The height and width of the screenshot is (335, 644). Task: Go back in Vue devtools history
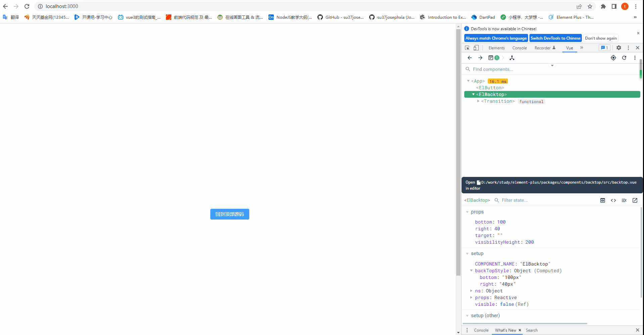[470, 58]
